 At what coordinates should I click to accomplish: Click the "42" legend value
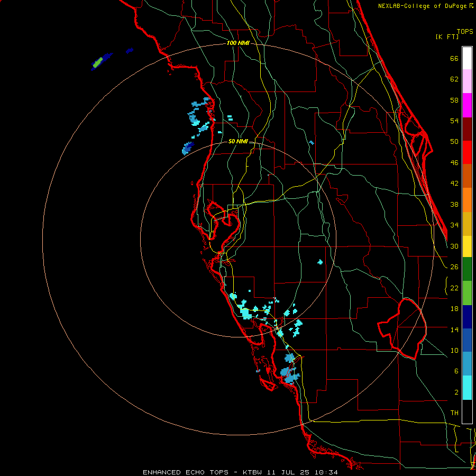tap(454, 184)
